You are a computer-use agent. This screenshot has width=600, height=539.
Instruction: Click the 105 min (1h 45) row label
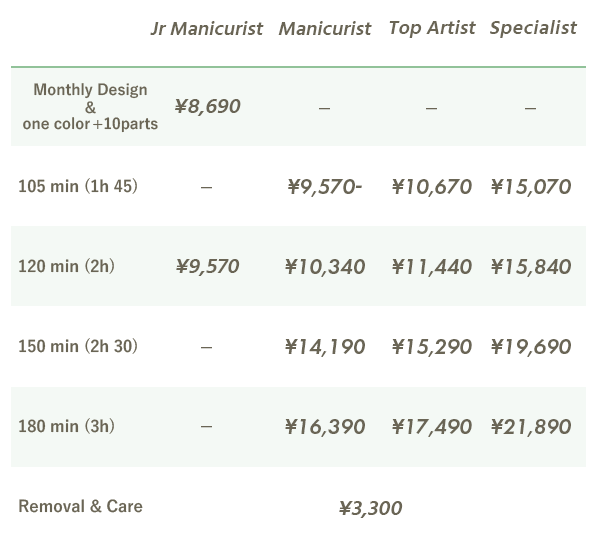[x=78, y=186]
